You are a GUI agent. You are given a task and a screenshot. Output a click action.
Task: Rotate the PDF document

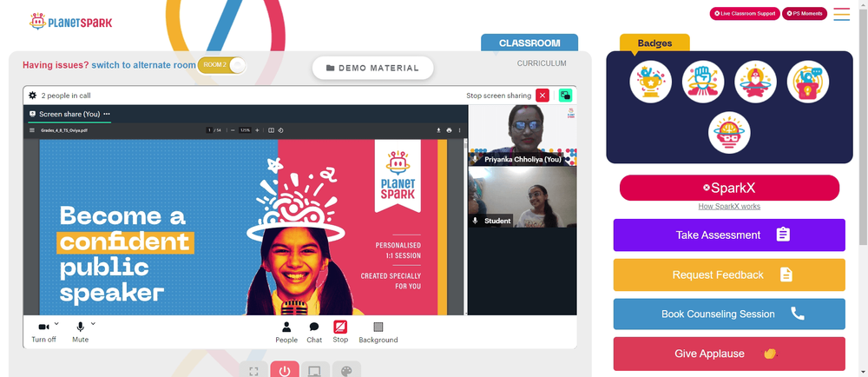tap(280, 130)
